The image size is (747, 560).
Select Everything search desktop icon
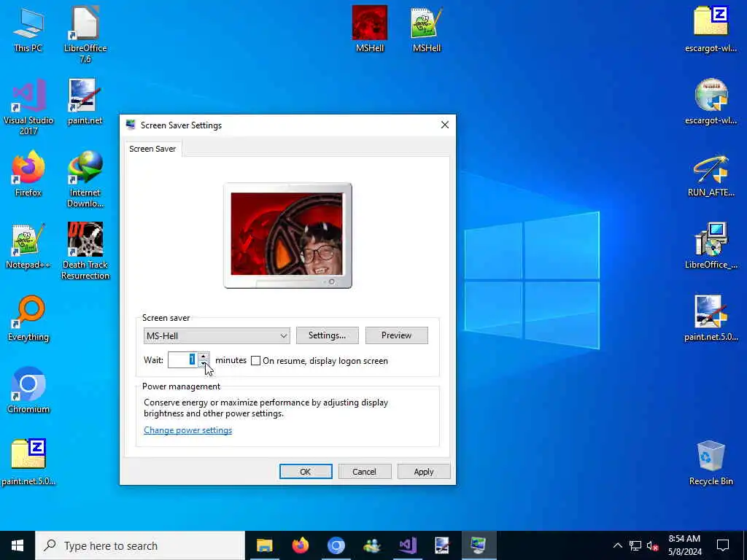28,318
